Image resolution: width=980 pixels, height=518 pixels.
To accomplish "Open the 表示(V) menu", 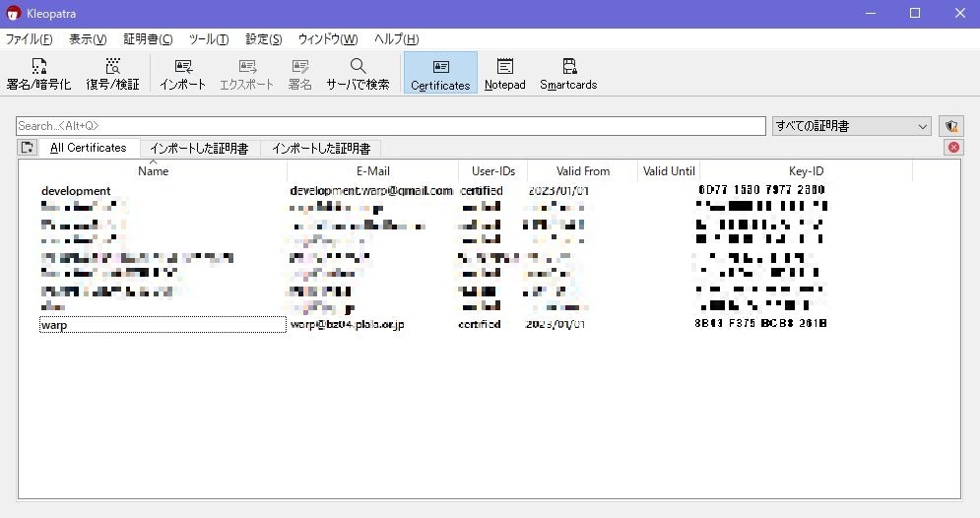I will (x=88, y=39).
